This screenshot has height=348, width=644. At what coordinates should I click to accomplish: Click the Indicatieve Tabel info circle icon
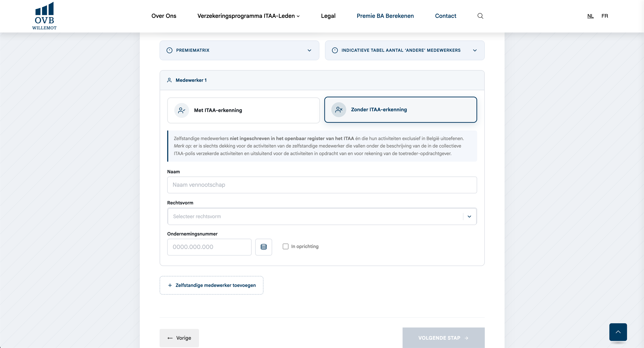(335, 50)
